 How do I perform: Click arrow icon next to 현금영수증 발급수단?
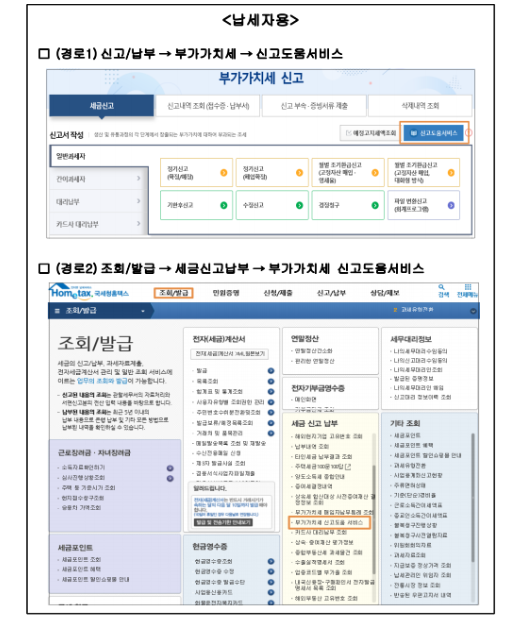tap(271, 582)
